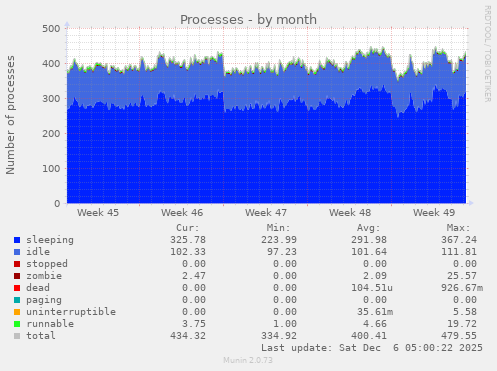Click uninterruptible average value 35.61m

coord(375,312)
